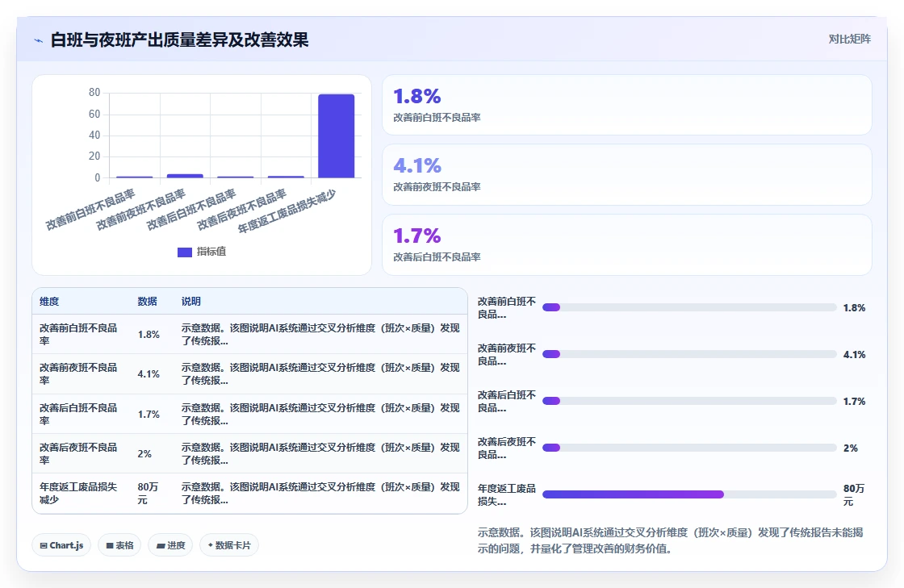Click the footnote paragraph starting 示意数据
This screenshot has width=904, height=588.
point(670,540)
